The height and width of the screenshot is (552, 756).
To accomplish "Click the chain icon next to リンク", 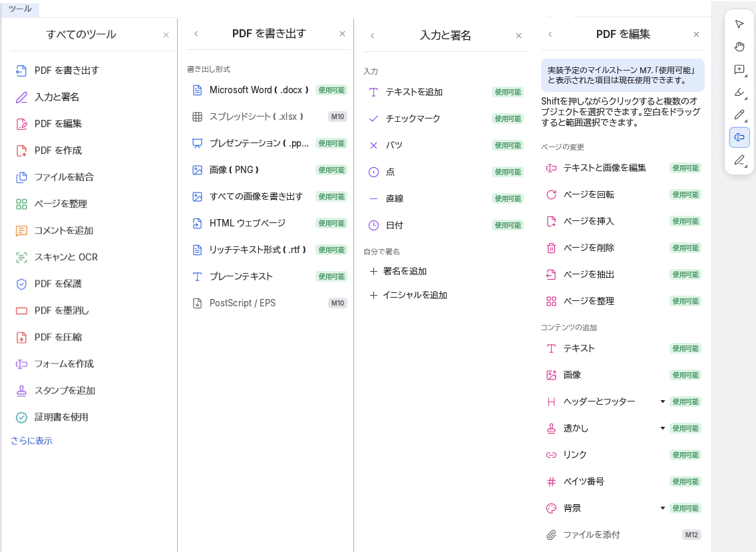I will coord(551,455).
